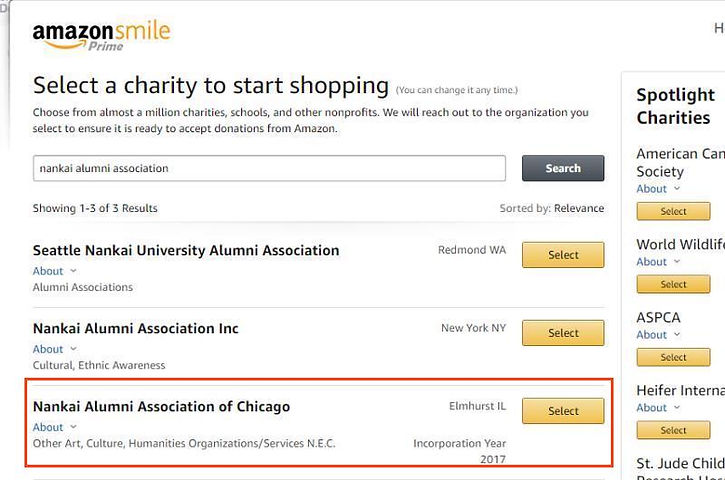Expand About for American Cancer Society
This screenshot has width=725, height=480.
coord(658,189)
